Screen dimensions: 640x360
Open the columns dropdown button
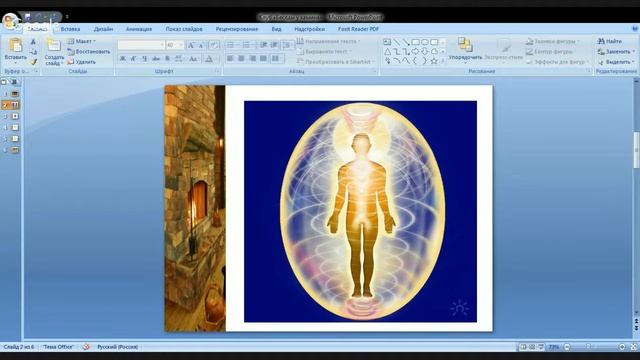[x=277, y=59]
